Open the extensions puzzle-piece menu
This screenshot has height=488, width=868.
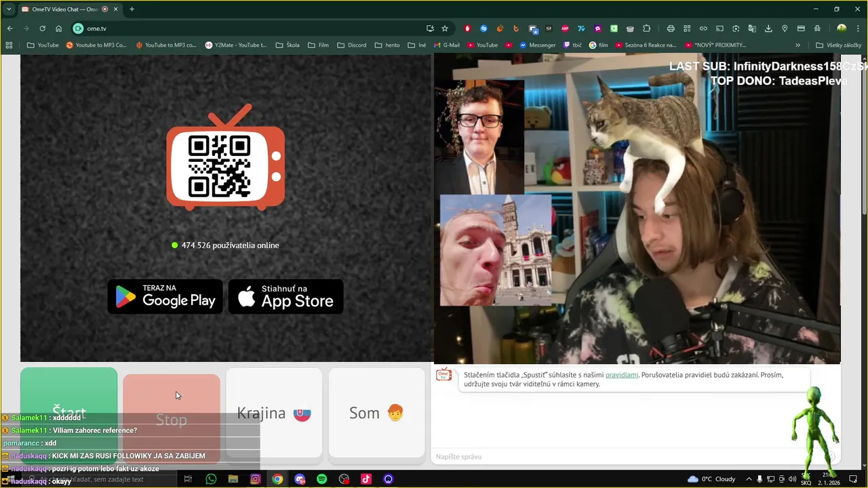(x=646, y=28)
